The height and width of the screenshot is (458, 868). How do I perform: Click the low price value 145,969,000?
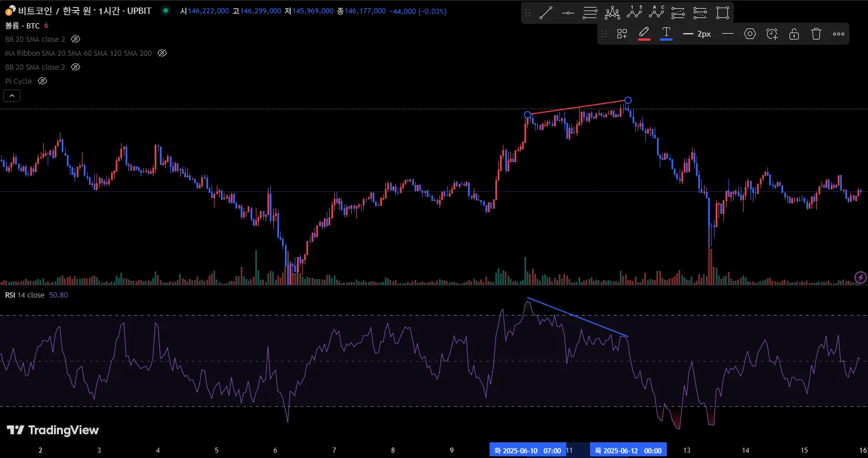313,10
